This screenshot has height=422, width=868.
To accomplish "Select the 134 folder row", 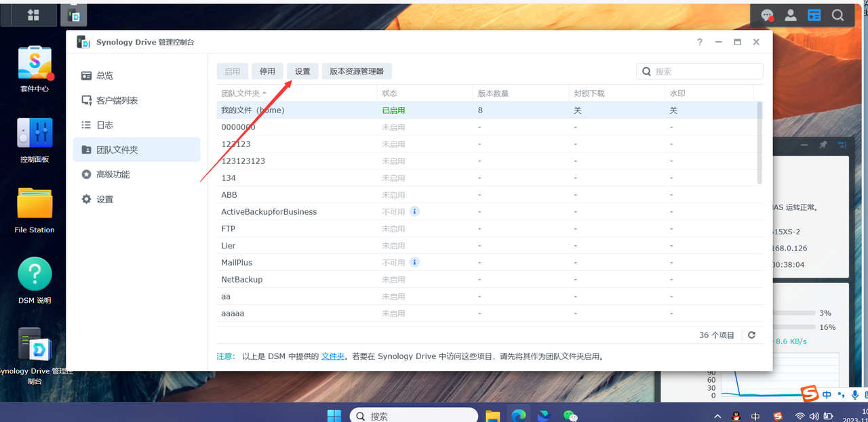I will [486, 177].
